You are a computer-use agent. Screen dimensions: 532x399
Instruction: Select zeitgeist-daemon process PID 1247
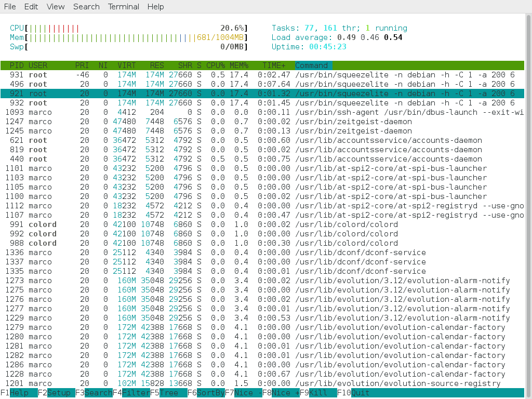[262, 122]
